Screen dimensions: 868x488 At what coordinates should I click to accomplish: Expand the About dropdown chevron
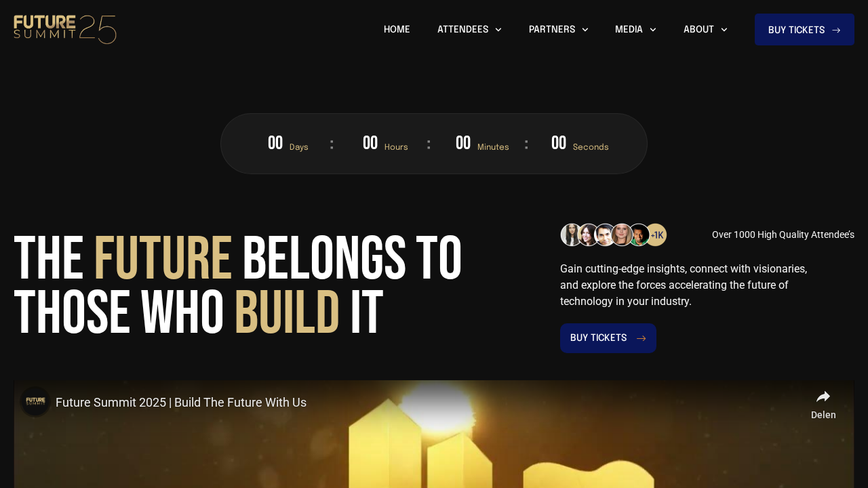coord(724,30)
